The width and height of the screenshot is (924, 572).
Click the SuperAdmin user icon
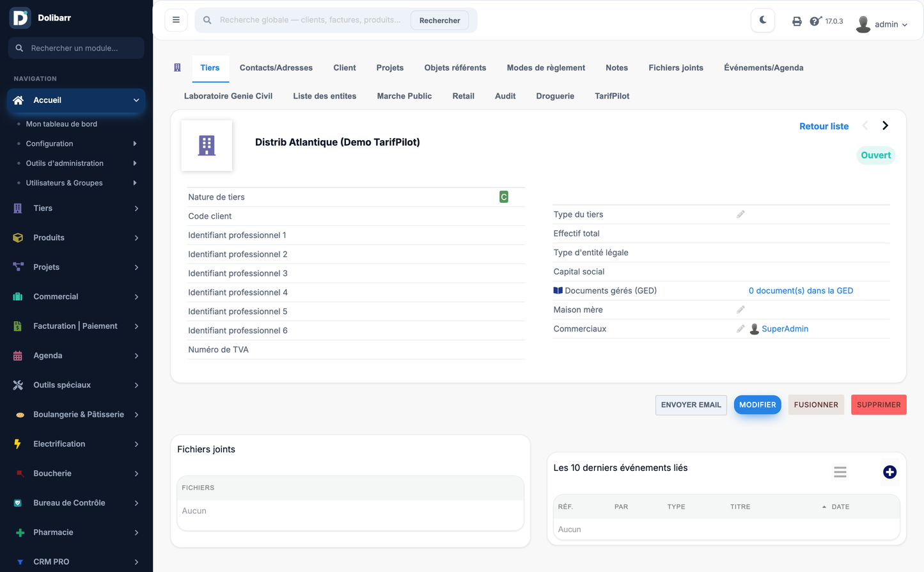click(755, 329)
